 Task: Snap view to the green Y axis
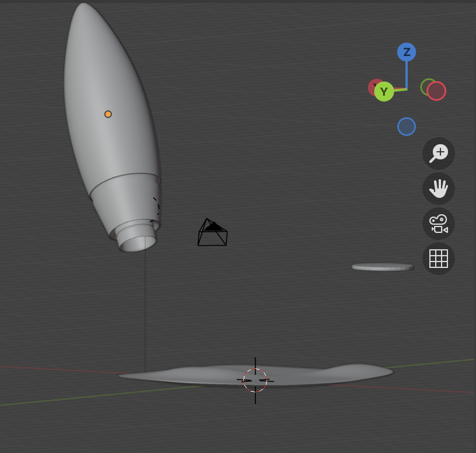(384, 92)
